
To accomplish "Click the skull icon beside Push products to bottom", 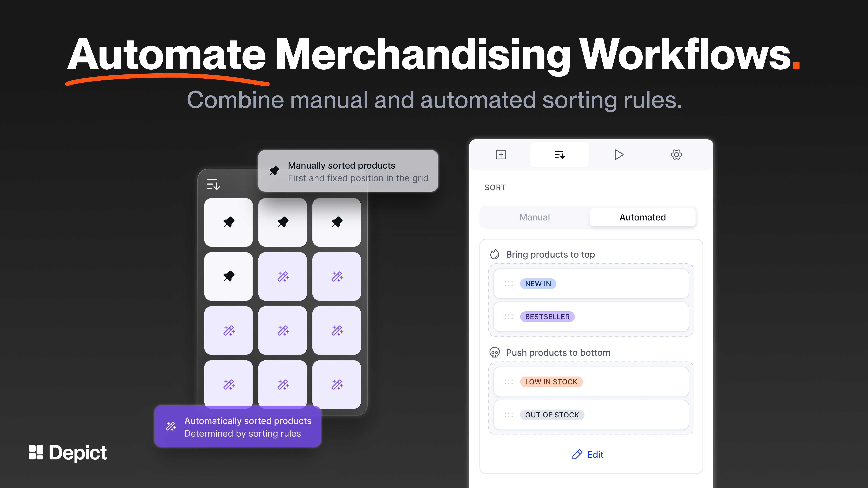I will click(x=494, y=352).
